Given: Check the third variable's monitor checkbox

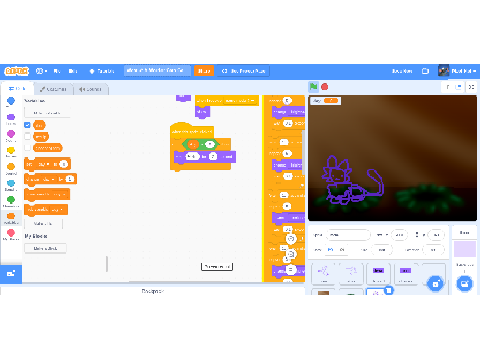Looking at the screenshot, I should point(27,147).
